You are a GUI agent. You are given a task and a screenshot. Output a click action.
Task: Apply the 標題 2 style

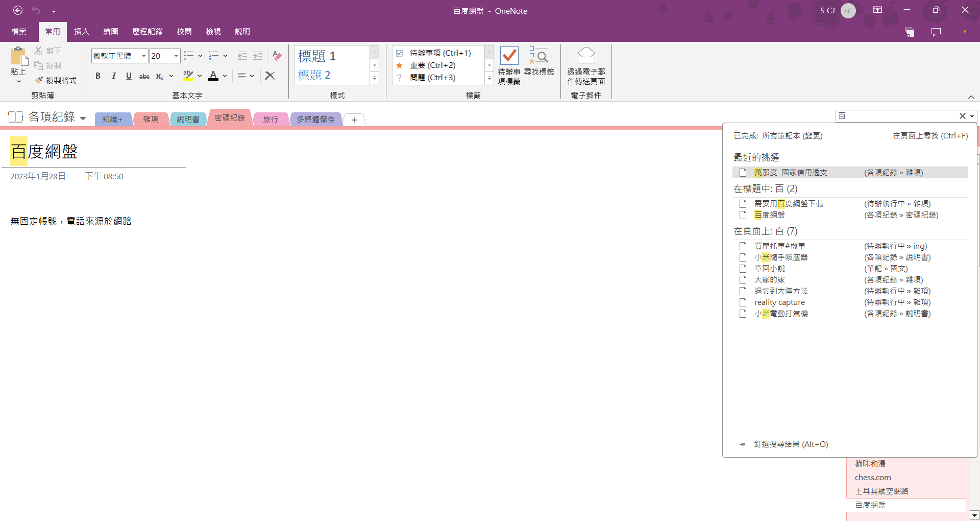click(314, 75)
